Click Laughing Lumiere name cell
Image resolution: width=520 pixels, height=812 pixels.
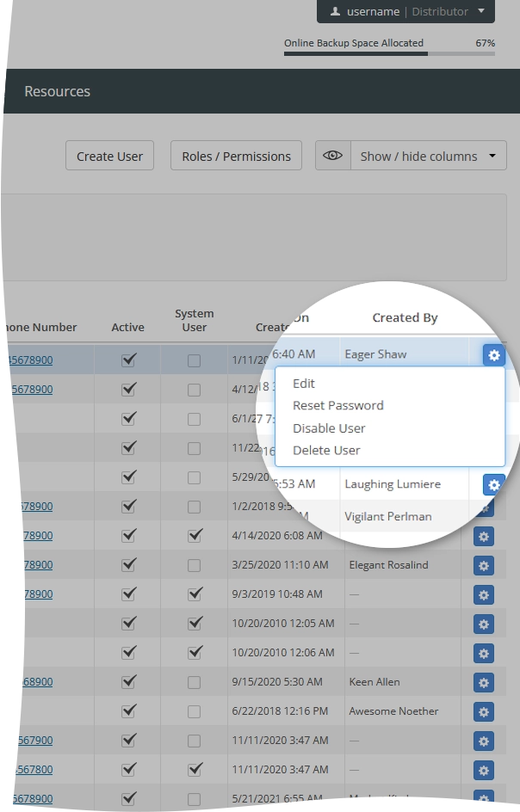point(393,484)
